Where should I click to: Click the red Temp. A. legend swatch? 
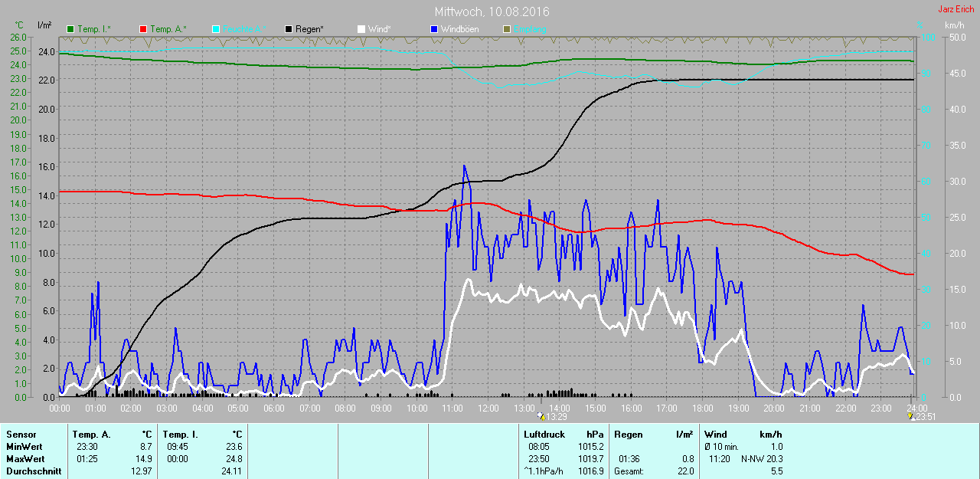click(x=143, y=29)
